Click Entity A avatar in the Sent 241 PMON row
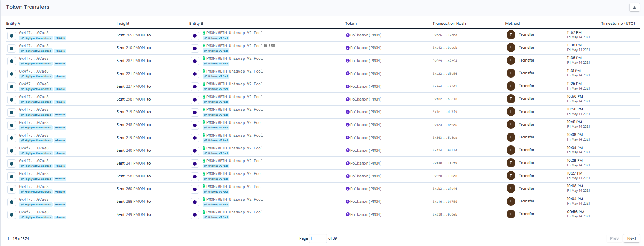644x246 pixels. (12, 164)
